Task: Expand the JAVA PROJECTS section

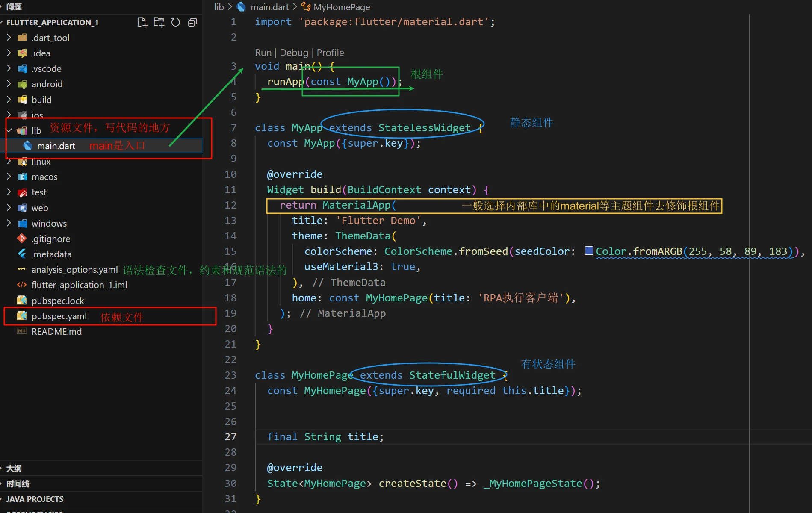Action: (101, 499)
